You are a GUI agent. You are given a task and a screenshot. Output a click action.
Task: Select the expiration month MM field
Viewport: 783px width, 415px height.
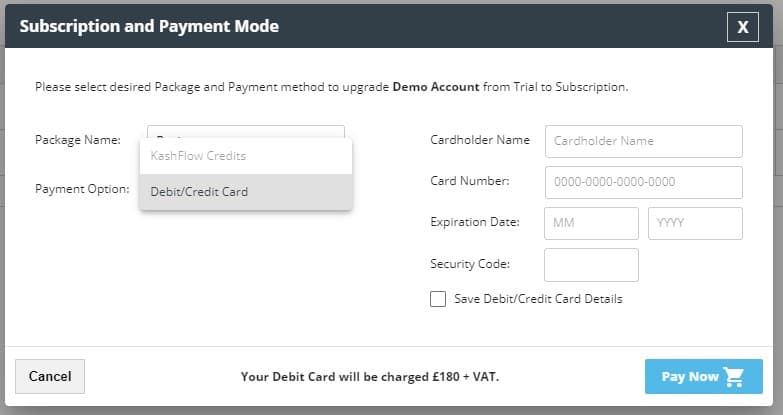tap(591, 223)
